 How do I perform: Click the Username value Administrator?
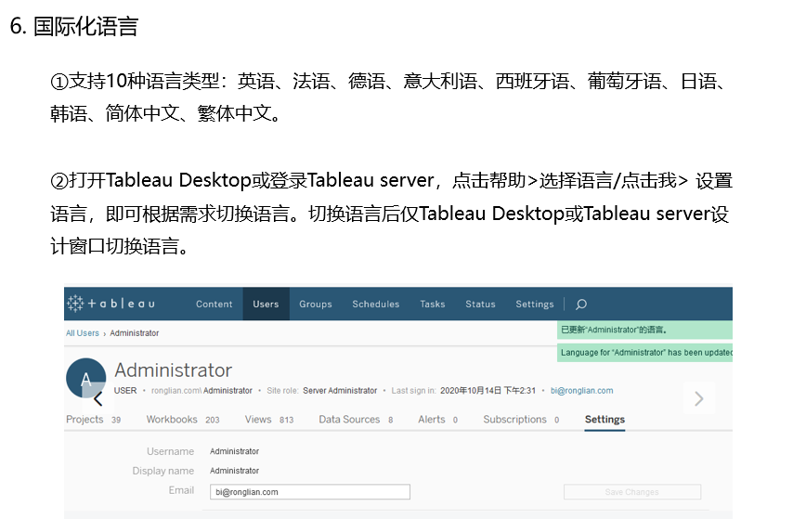[x=234, y=451]
